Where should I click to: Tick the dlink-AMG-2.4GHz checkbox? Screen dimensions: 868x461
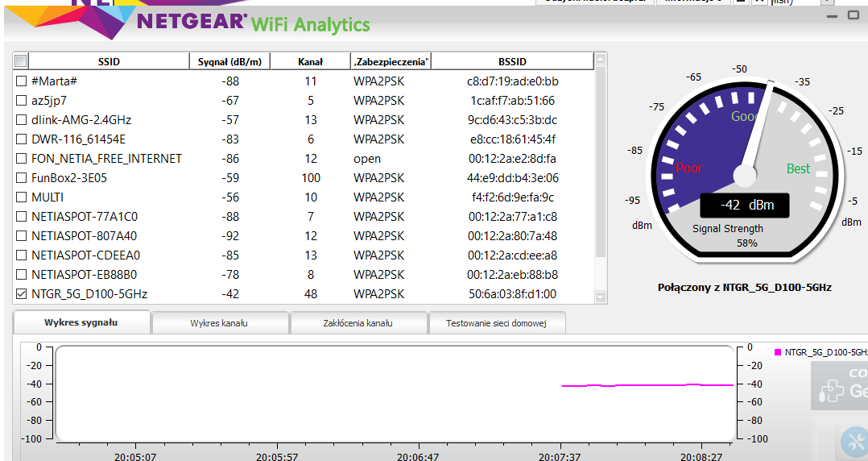click(x=22, y=120)
